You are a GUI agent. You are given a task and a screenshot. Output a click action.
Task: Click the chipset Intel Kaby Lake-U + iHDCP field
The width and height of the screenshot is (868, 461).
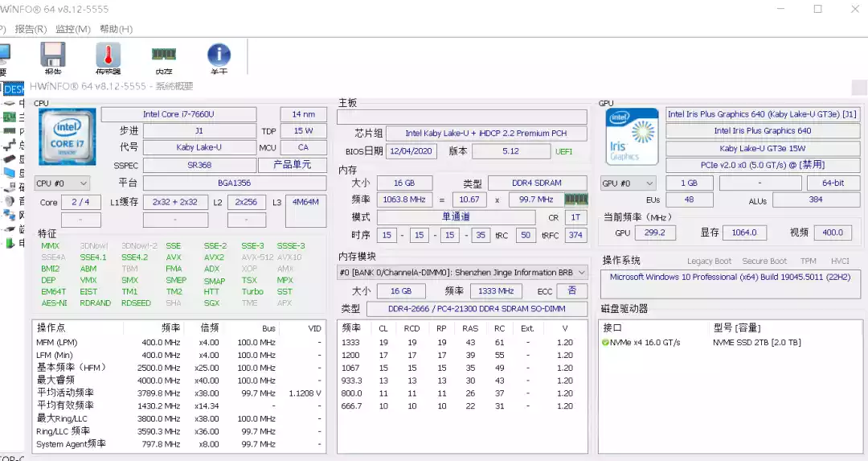click(x=486, y=134)
